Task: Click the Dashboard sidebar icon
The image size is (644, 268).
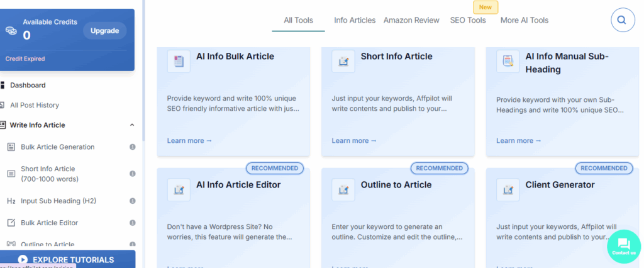Action: (3, 85)
